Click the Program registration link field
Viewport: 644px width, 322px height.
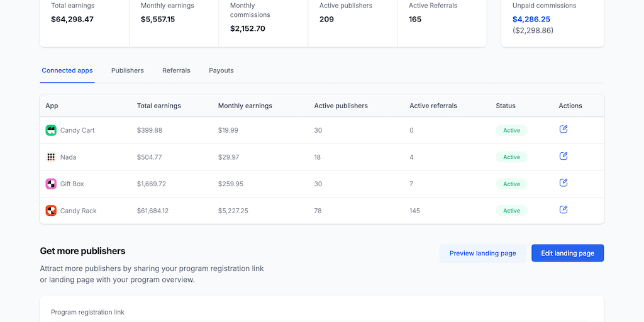321,318
